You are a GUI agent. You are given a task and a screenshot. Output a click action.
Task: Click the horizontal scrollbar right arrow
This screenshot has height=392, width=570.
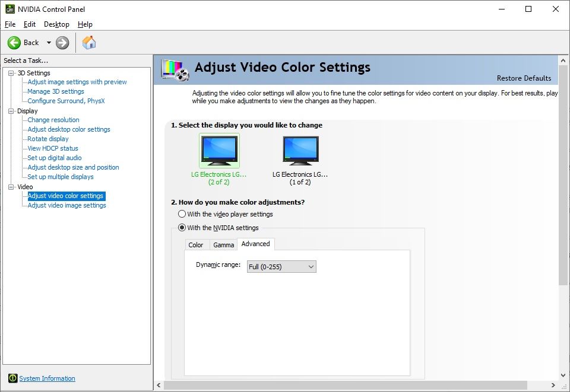coord(553,385)
